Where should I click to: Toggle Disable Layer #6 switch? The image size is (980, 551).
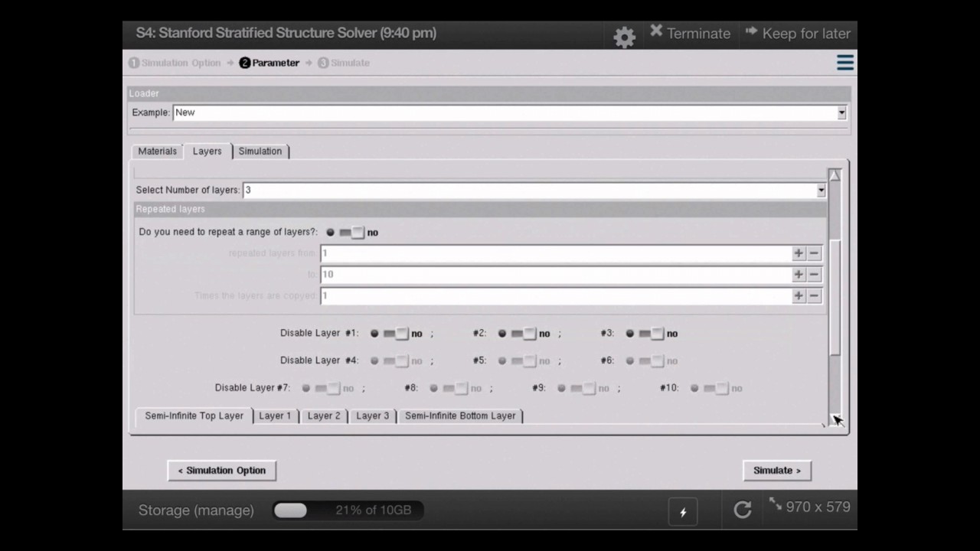[652, 361]
